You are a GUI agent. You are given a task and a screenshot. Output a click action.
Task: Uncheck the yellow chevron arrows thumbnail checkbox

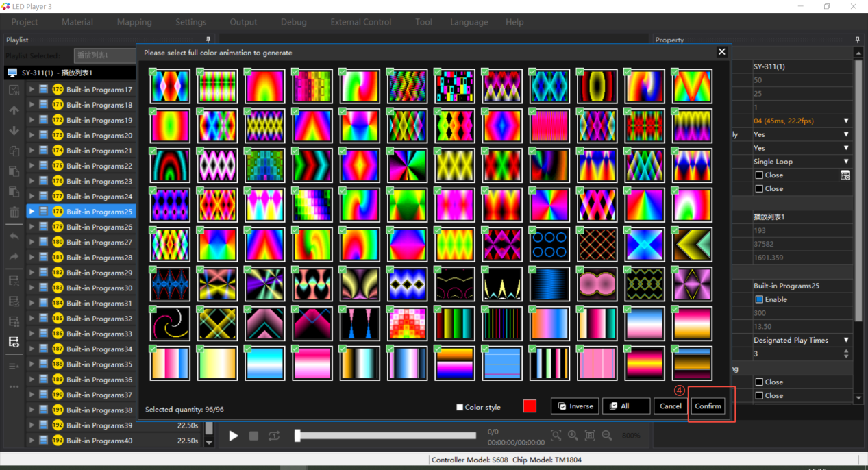tap(675, 230)
